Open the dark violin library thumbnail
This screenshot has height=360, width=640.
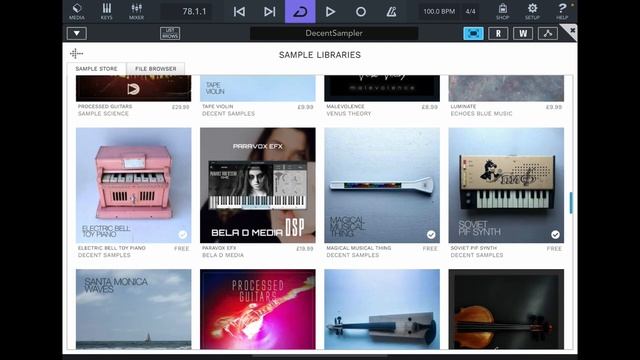[506, 309]
